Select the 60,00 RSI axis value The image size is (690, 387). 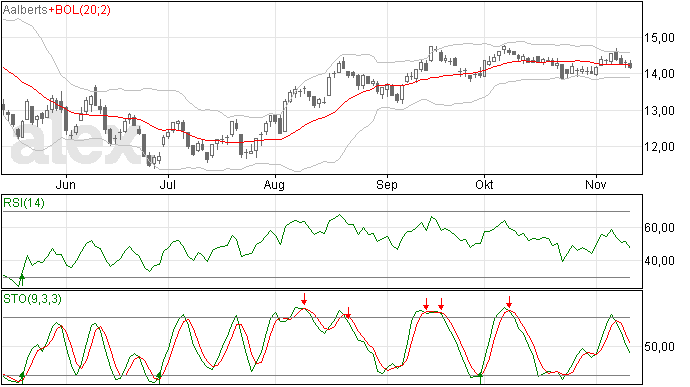coord(659,228)
